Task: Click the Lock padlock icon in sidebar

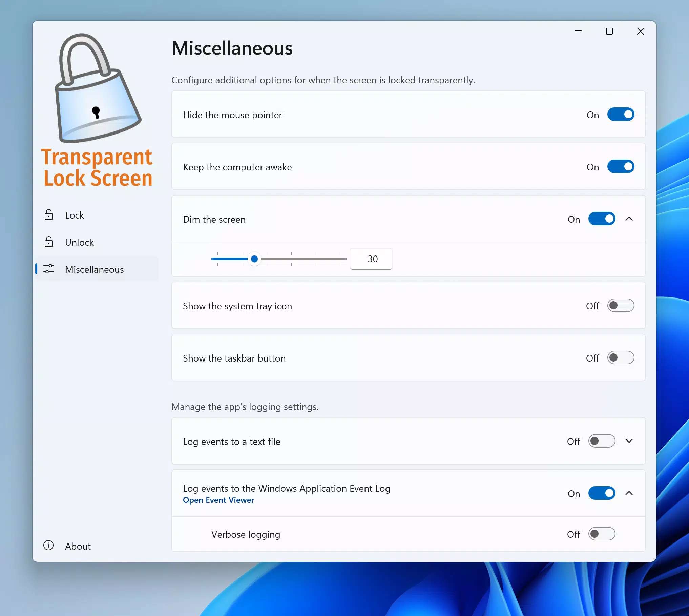Action: 49,215
